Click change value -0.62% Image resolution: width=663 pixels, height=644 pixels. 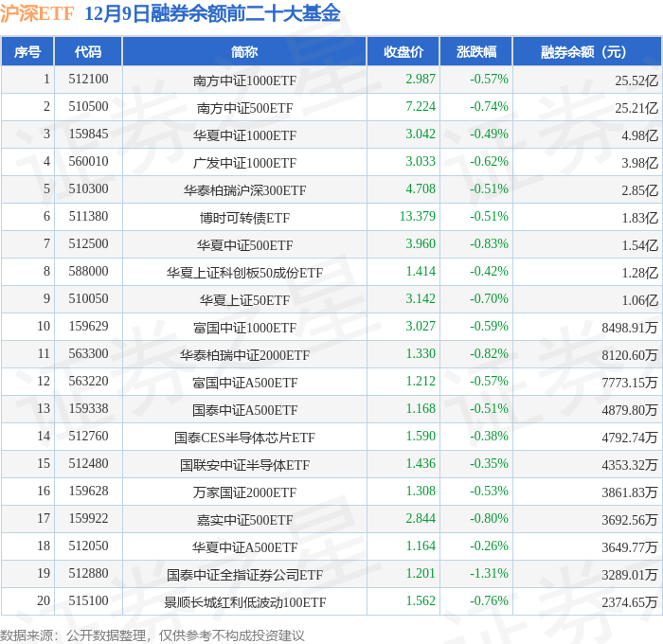489,162
